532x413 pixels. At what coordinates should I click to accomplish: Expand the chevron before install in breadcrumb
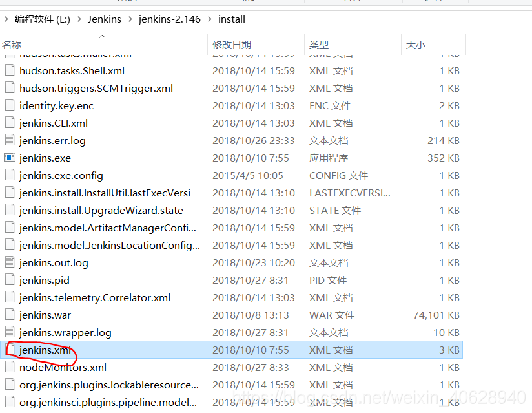[210, 19]
